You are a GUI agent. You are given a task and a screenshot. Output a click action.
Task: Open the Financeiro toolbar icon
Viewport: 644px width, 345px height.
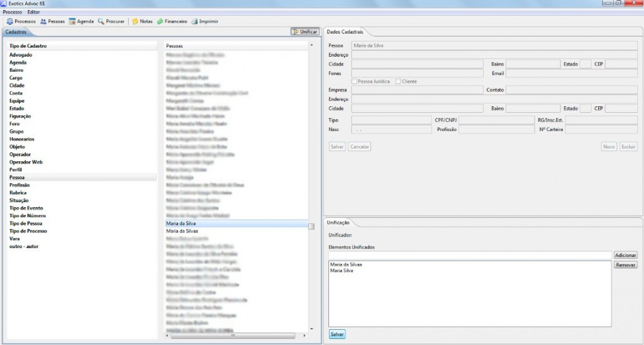[160, 21]
